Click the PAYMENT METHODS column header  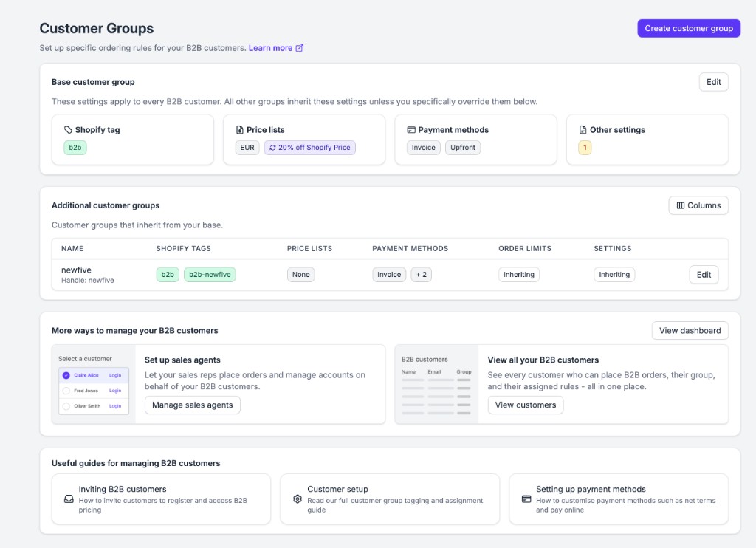coord(410,248)
